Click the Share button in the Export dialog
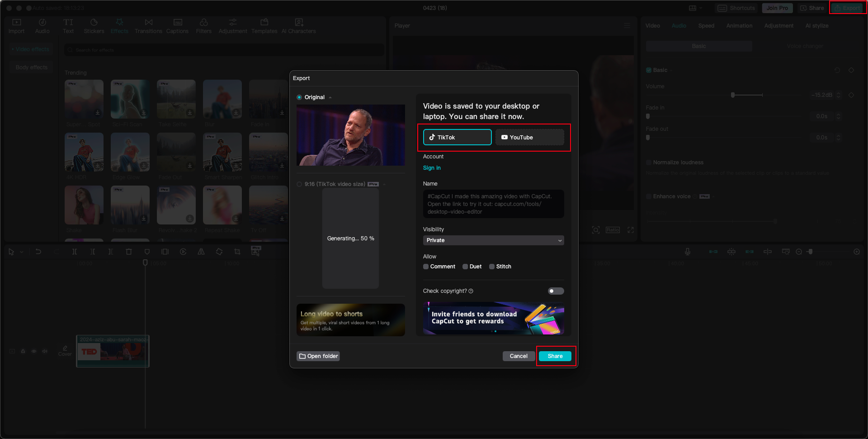The height and width of the screenshot is (439, 868). (555, 356)
